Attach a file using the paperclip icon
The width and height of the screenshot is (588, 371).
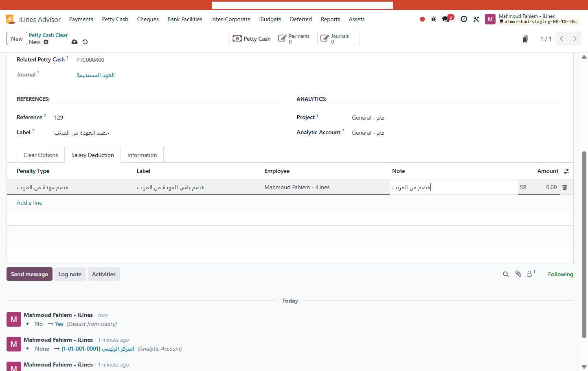[518, 274]
